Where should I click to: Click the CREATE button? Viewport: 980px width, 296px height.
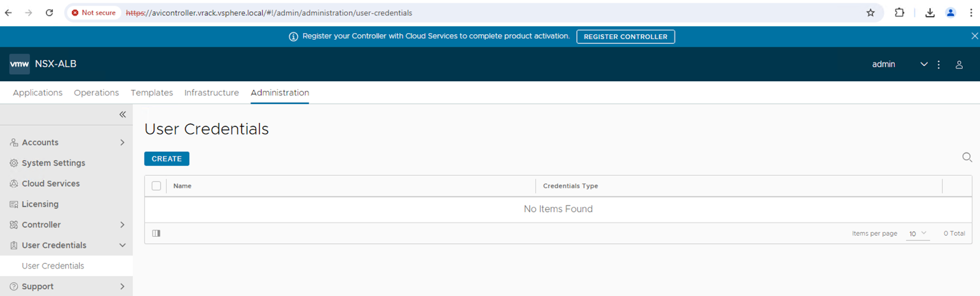(x=167, y=159)
